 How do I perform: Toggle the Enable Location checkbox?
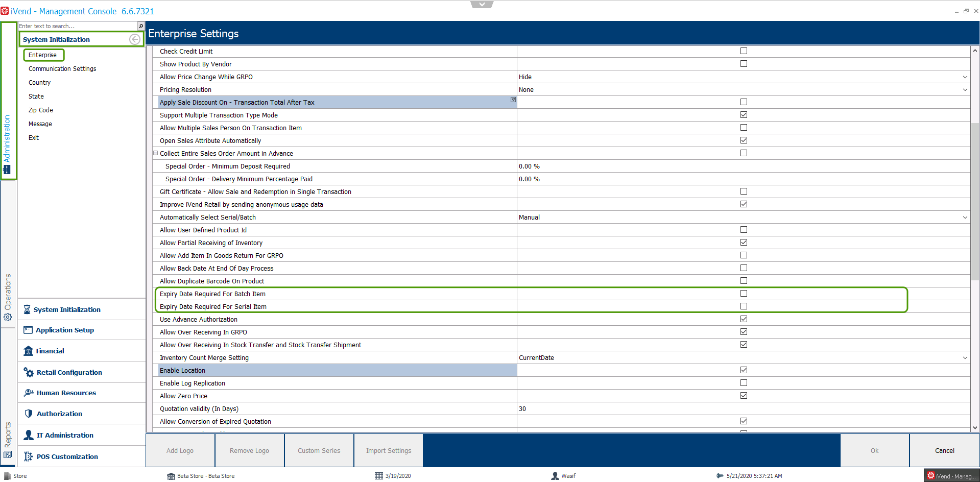pyautogui.click(x=744, y=370)
